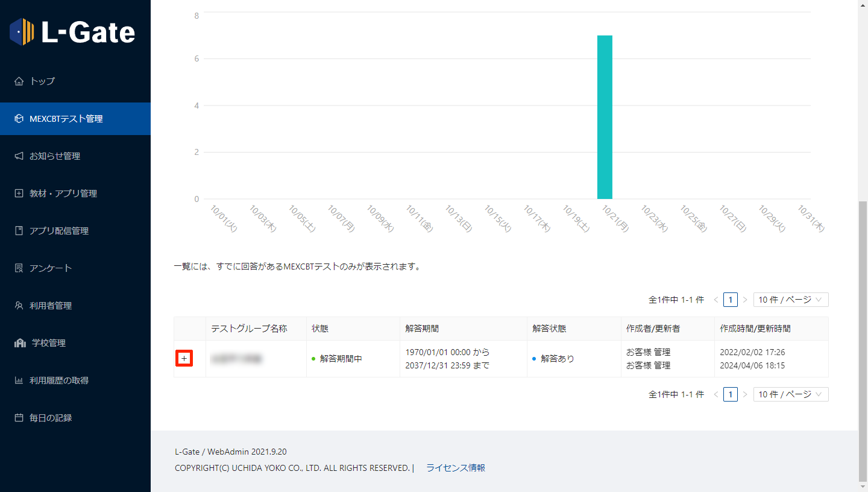Click the school building icon for 学校管理
The image size is (868, 492).
pos(20,343)
